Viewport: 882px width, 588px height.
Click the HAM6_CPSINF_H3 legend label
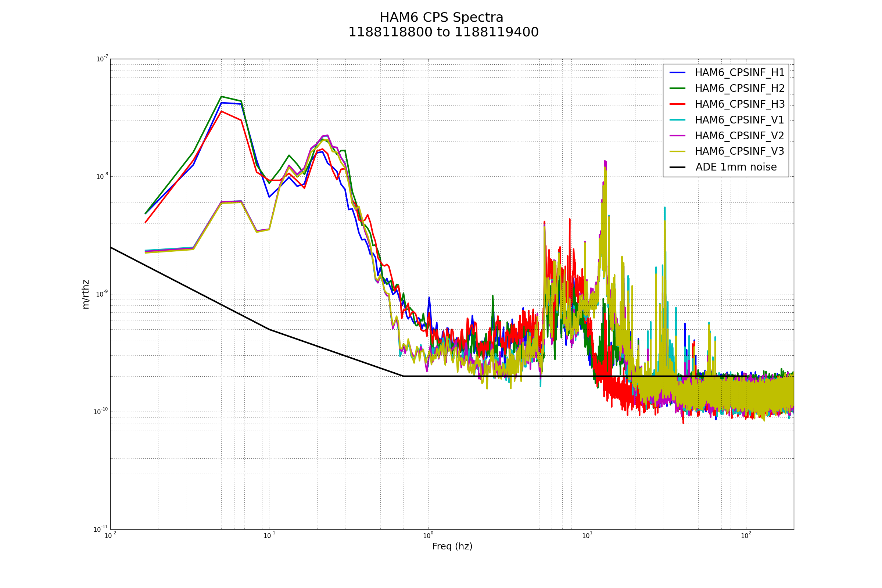(739, 104)
